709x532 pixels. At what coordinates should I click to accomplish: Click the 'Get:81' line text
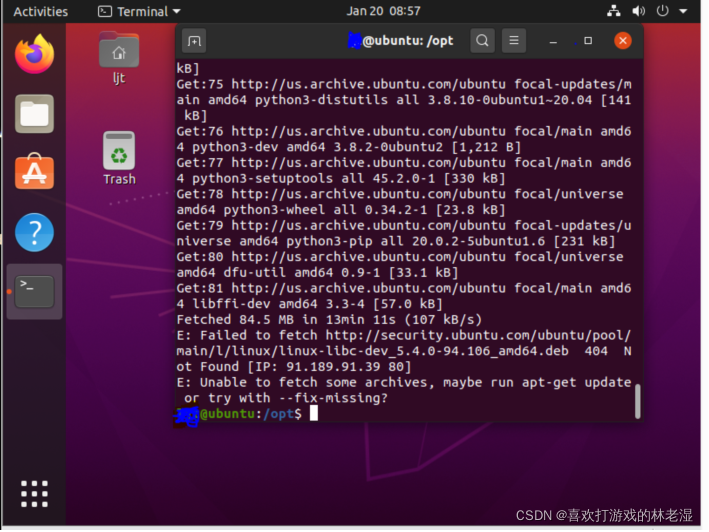click(404, 296)
